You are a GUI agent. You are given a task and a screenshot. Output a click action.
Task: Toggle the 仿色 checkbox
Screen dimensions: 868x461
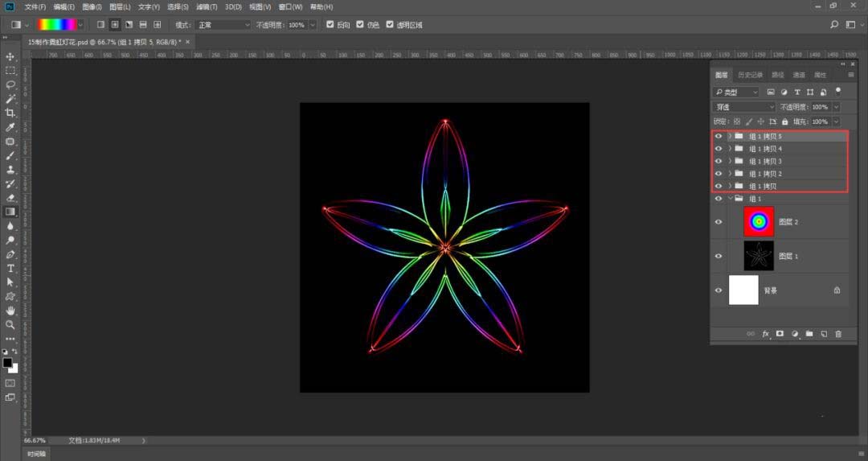click(360, 24)
